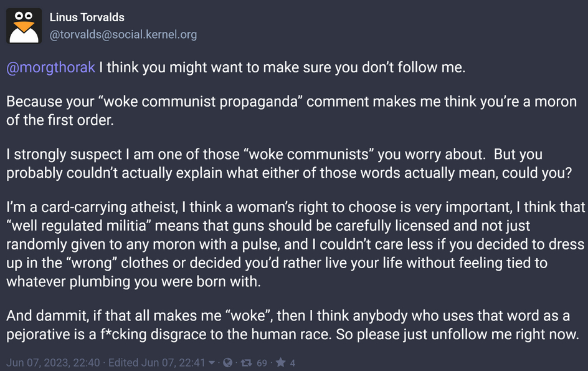Click the boost arrows icon
This screenshot has width=588, height=371.
[x=245, y=362]
